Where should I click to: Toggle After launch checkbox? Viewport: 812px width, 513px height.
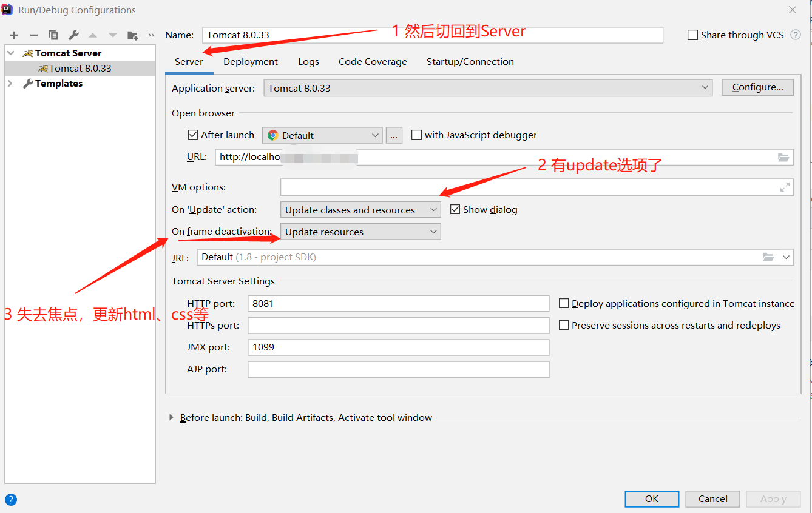(193, 135)
